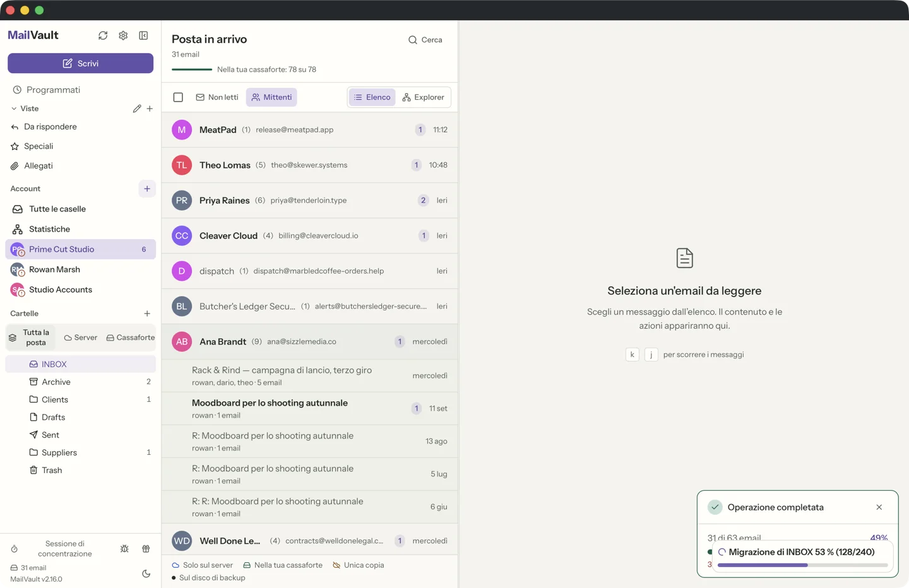Open Rack & Rind campagna di lancio thread
The height and width of the screenshot is (588, 909).
(x=309, y=375)
